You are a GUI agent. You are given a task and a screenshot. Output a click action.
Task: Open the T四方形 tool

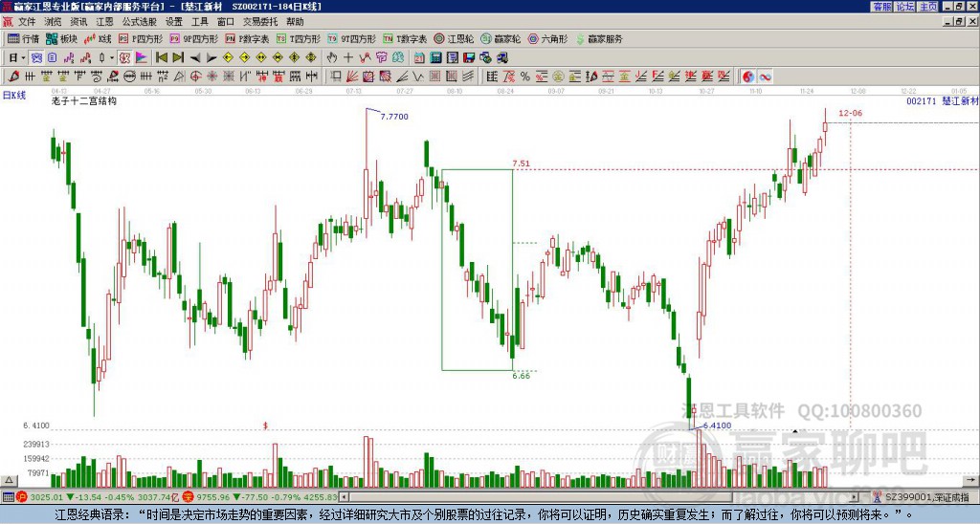point(299,39)
